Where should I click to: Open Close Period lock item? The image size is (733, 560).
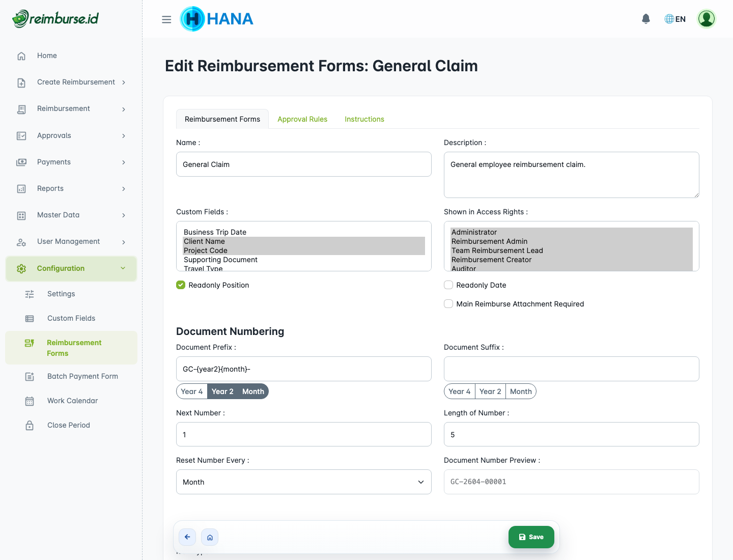click(x=68, y=425)
